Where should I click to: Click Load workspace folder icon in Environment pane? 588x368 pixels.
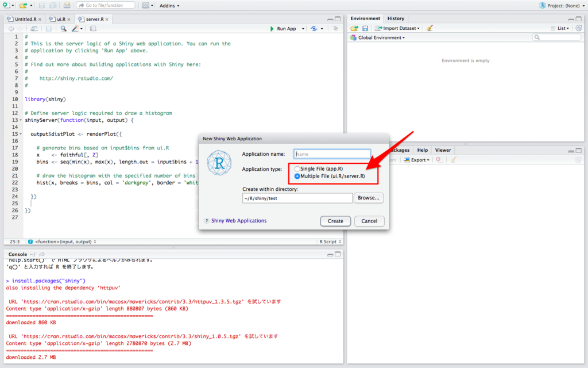click(x=354, y=28)
